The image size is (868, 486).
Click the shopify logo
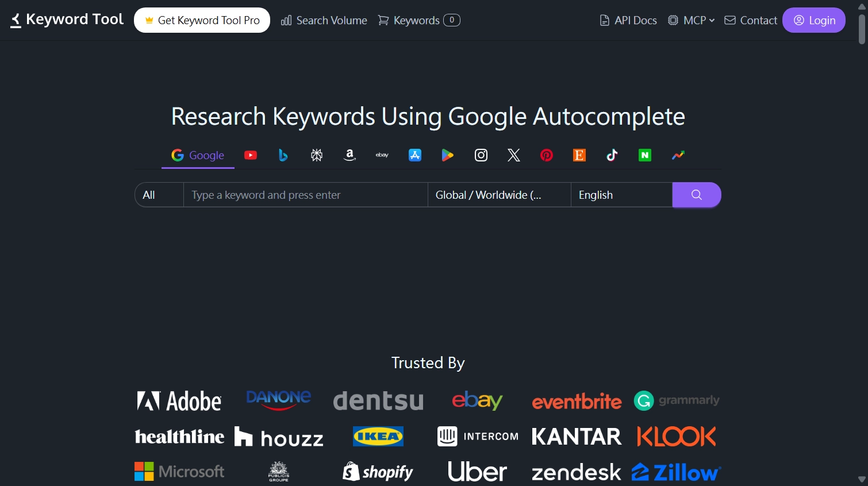(x=378, y=472)
